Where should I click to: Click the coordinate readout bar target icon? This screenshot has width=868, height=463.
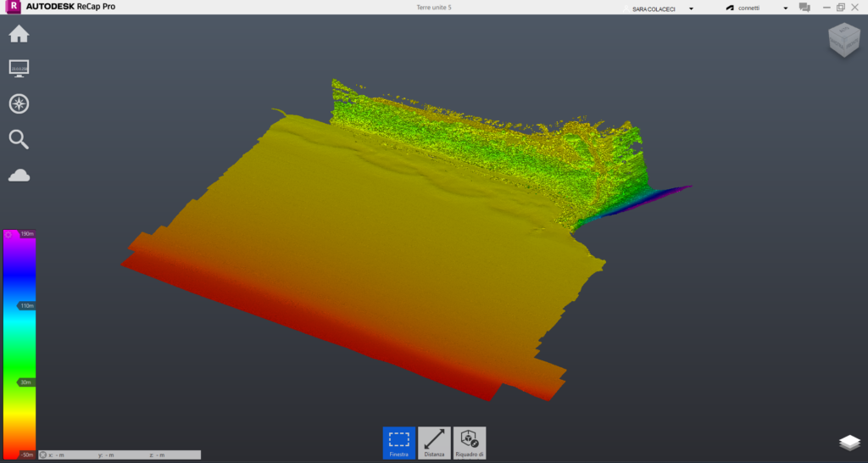[43, 455]
